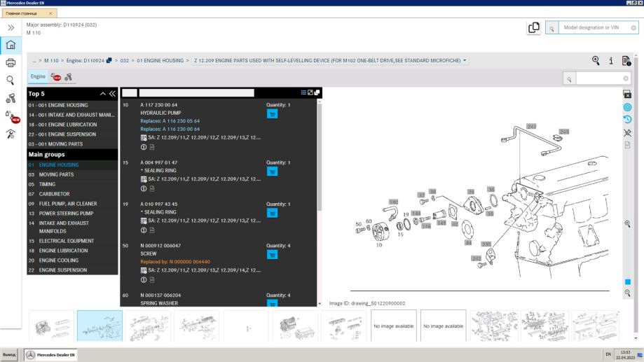Add SEALING RING A 004 997 01 47 to cart

click(272, 172)
